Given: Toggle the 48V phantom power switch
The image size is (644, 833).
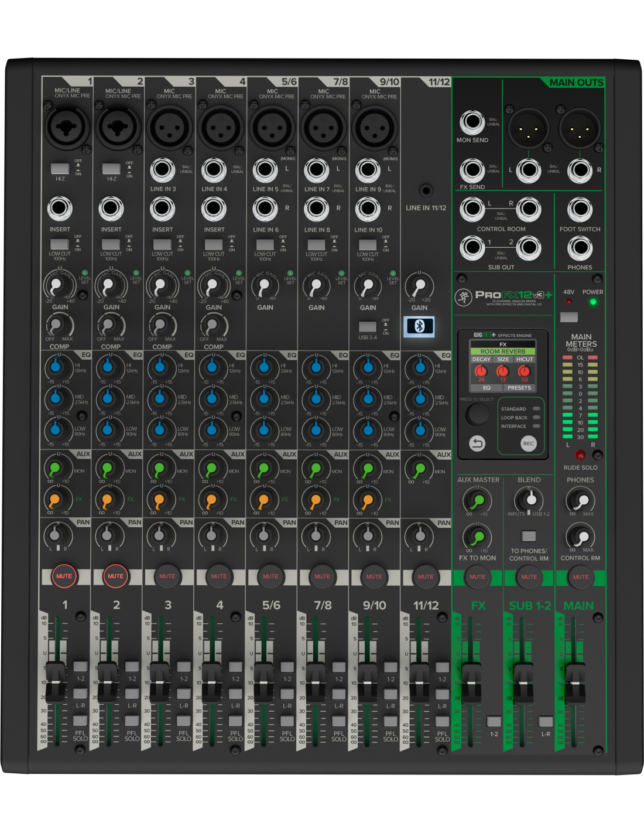Looking at the screenshot, I should (x=568, y=317).
